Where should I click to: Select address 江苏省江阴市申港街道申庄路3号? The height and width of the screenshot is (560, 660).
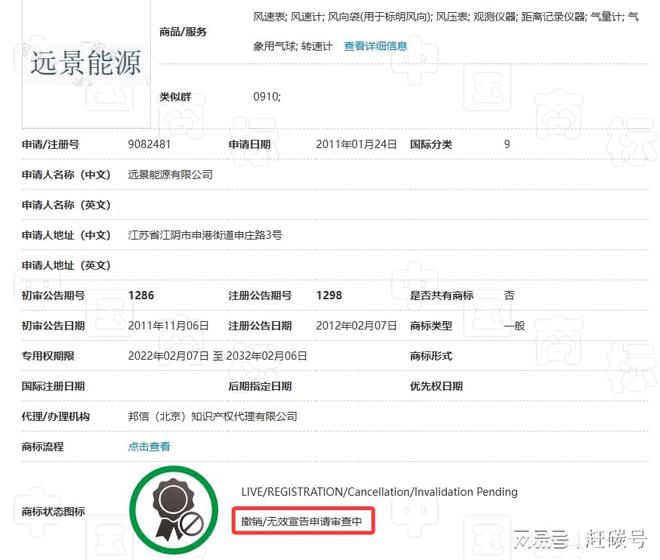(x=205, y=235)
